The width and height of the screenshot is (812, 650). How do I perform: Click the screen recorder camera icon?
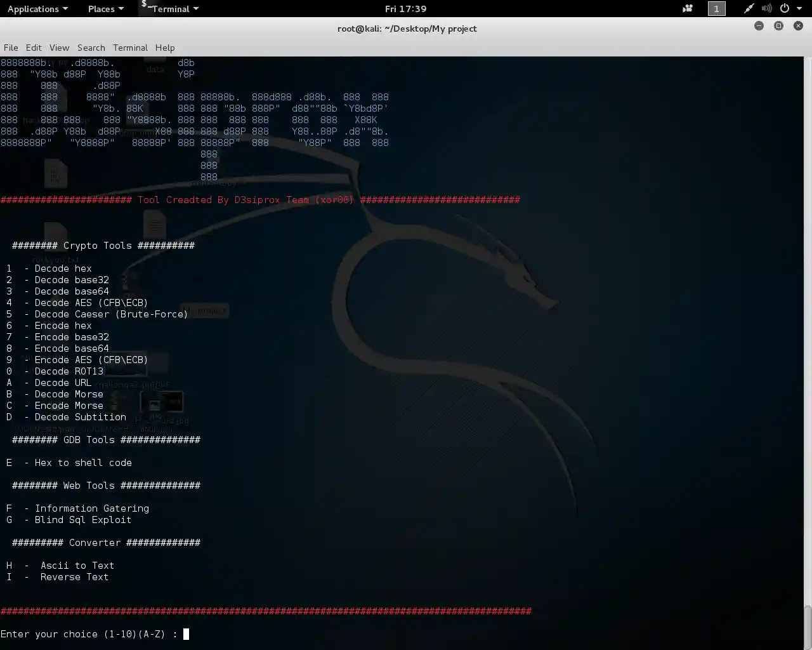pos(688,9)
